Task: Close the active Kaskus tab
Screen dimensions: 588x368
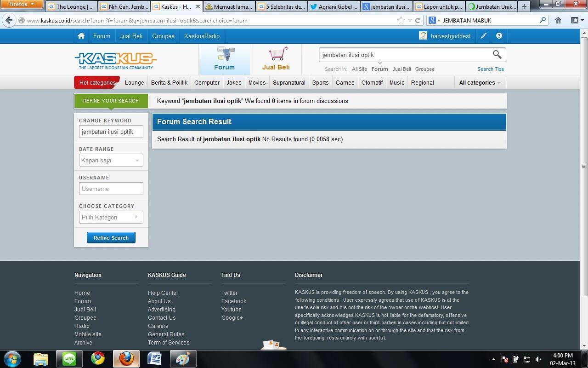Action: coord(198,7)
